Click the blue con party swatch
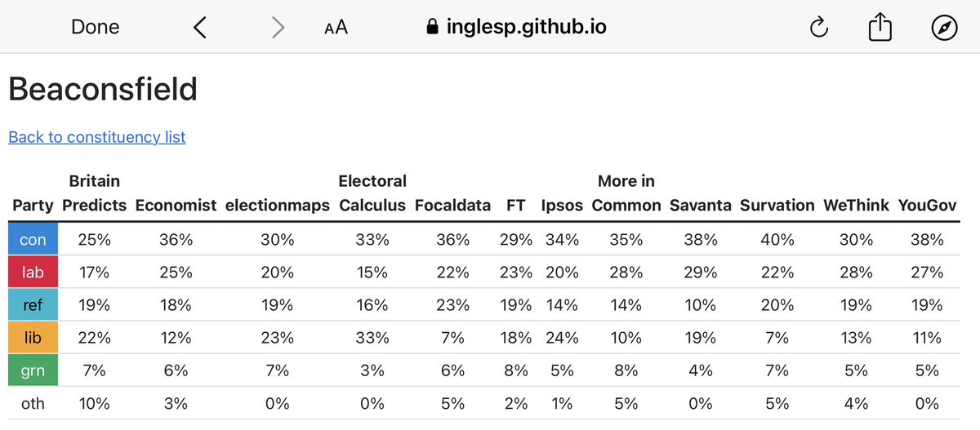This screenshot has width=980, height=430. pos(33,240)
